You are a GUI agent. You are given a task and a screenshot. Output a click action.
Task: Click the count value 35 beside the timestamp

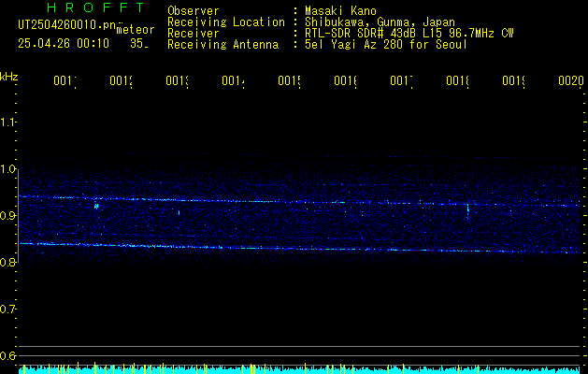[x=138, y=44]
